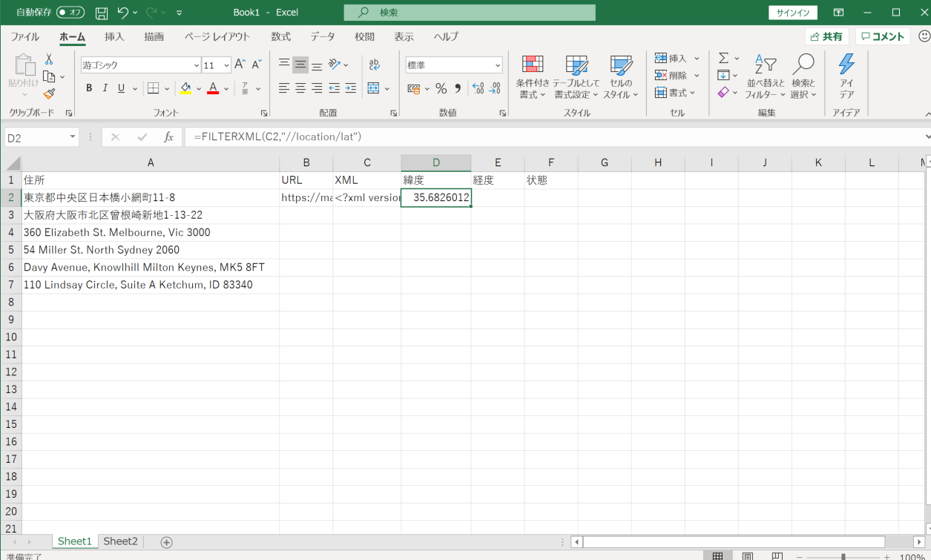Switch to Page Layout (ページ レイアウト) tab
The height and width of the screenshot is (560, 931).
pyautogui.click(x=217, y=36)
